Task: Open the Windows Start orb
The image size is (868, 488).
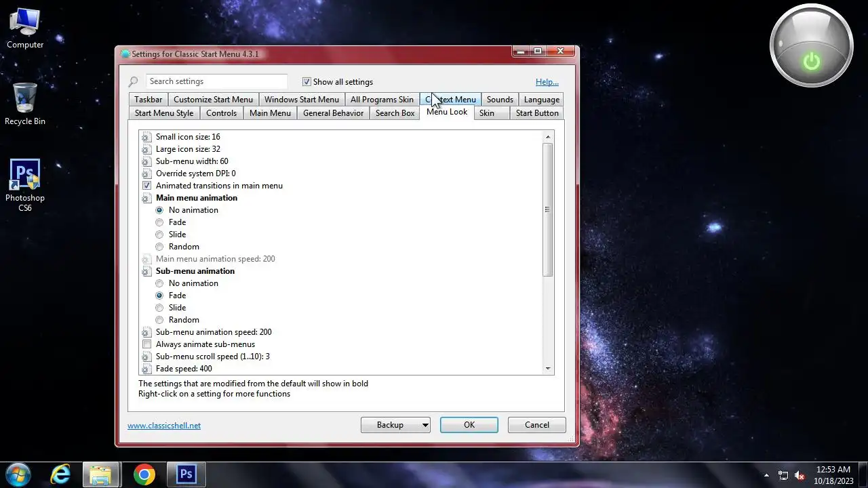Action: coord(18,474)
